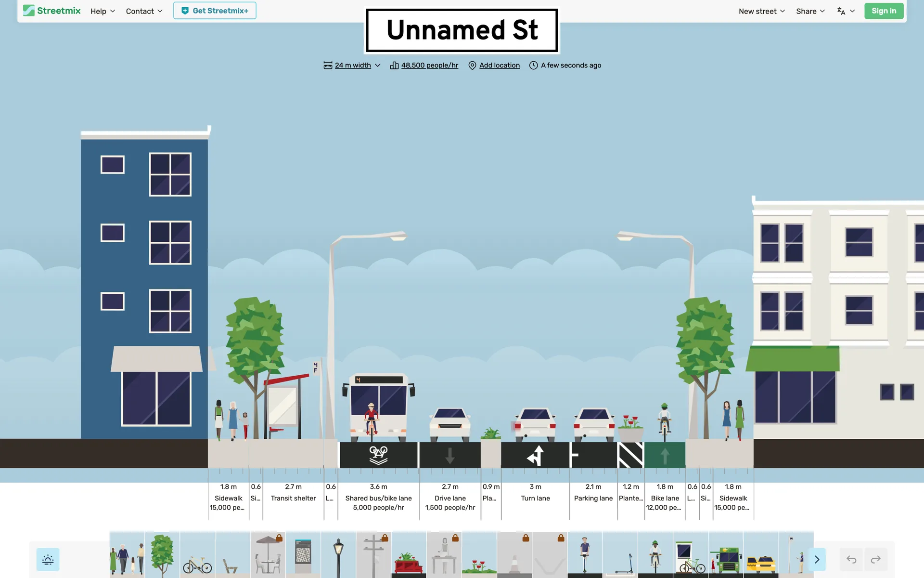Pick the sidewalk tree palette item

tap(162, 554)
